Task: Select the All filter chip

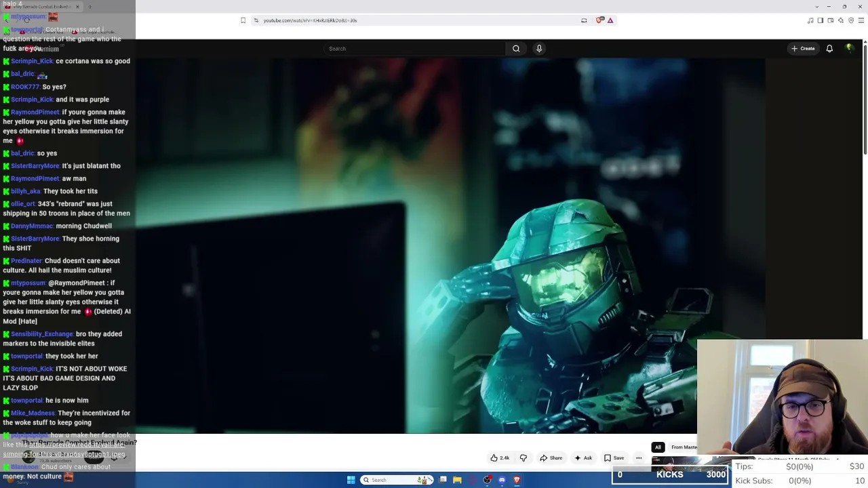Action: pos(658,447)
